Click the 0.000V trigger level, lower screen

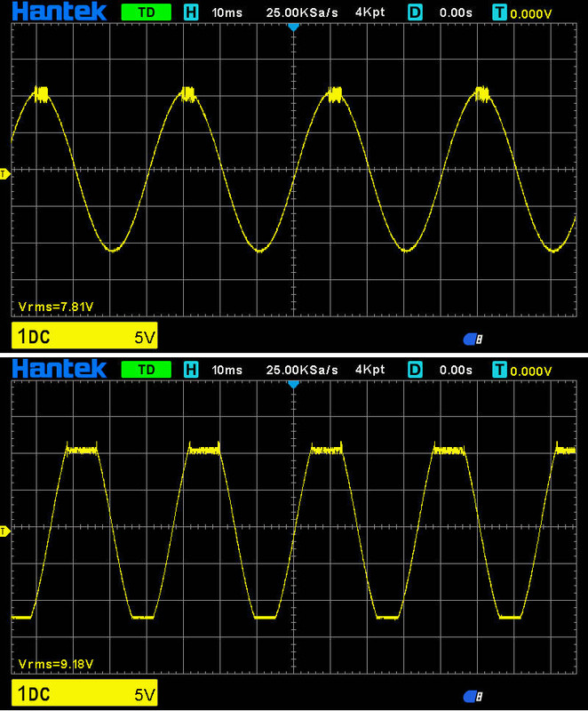531,371
